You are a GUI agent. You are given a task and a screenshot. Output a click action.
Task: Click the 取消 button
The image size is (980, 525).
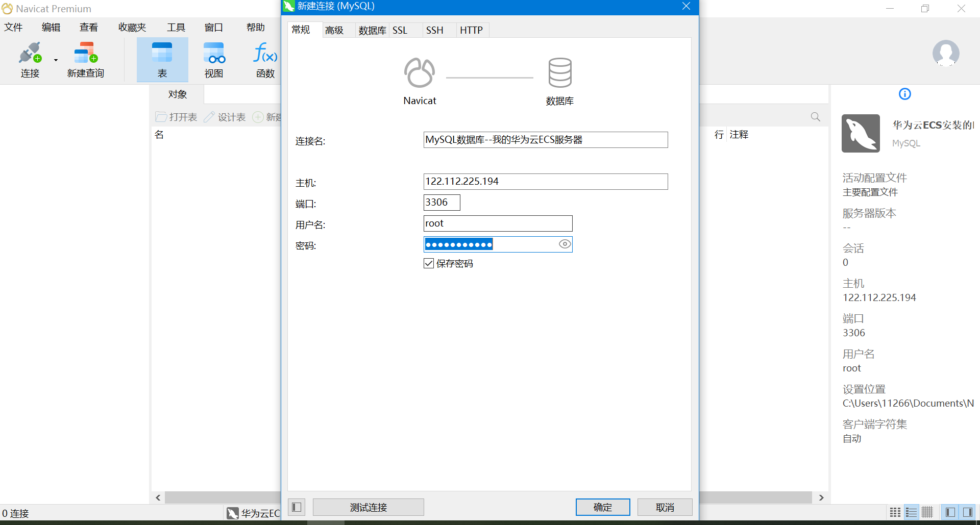coord(665,507)
